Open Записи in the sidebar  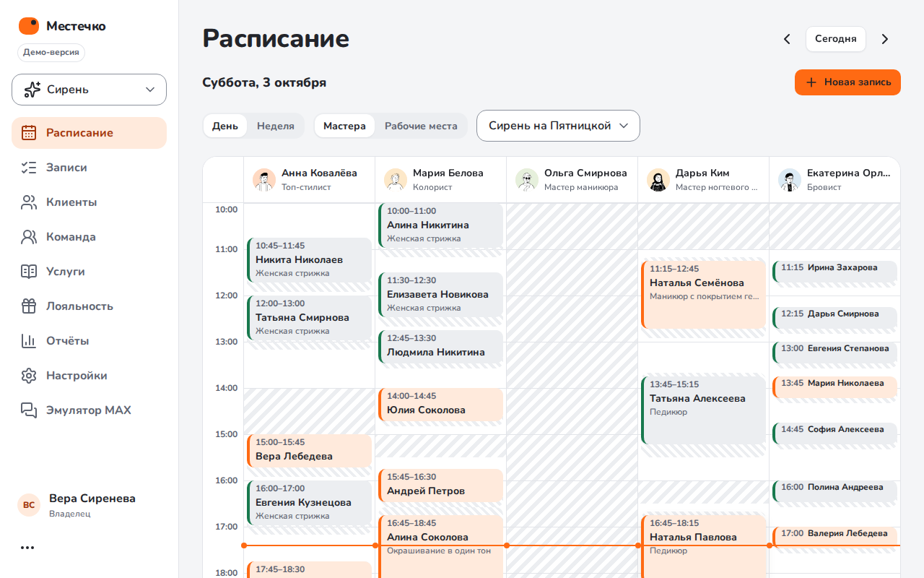[89, 168]
